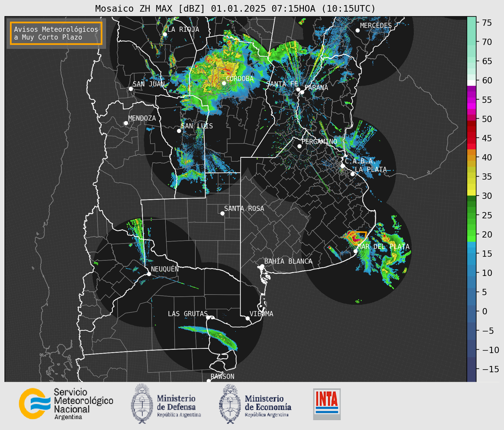Image resolution: width=504 pixels, height=430 pixels.
Task: Click the Avisos Meteorológicos a Muy Corto Plazo box
Action: 56,33
